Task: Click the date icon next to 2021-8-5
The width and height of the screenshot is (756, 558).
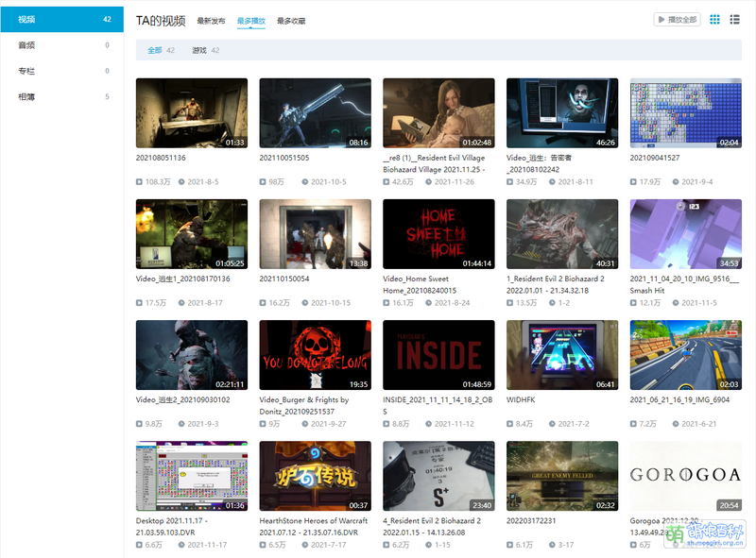Action: 181,181
